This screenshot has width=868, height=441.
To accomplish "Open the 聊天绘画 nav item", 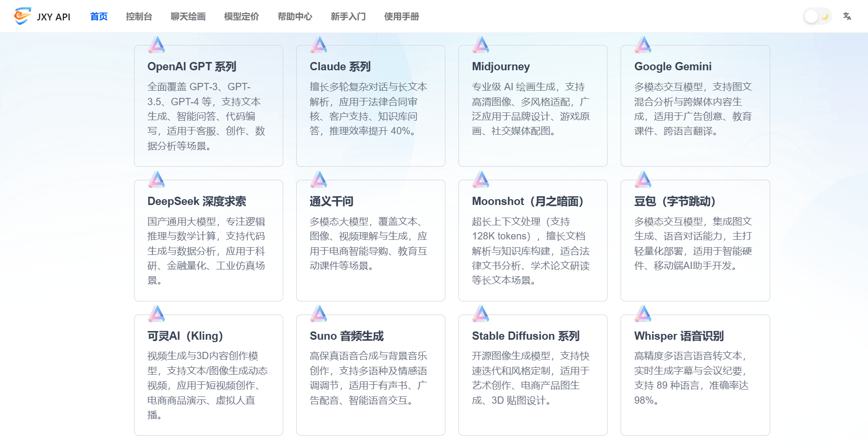I will [188, 16].
